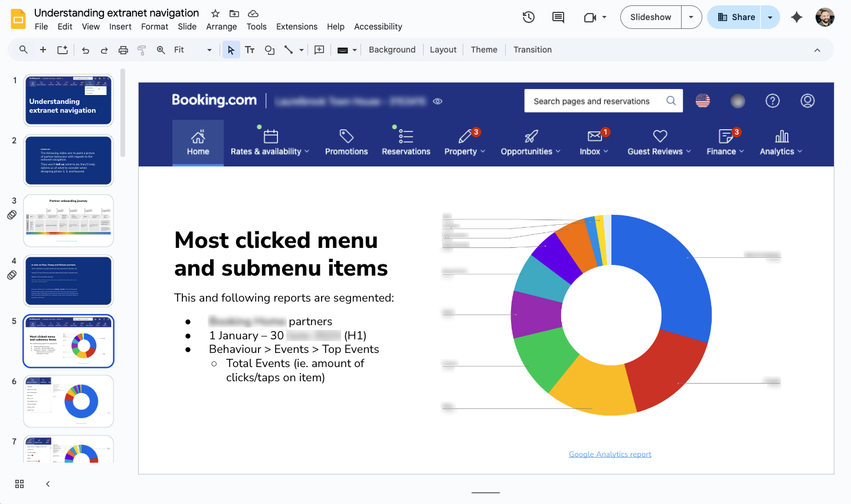Open the Fit zoom dropdown
851x504 pixels.
[208, 50]
